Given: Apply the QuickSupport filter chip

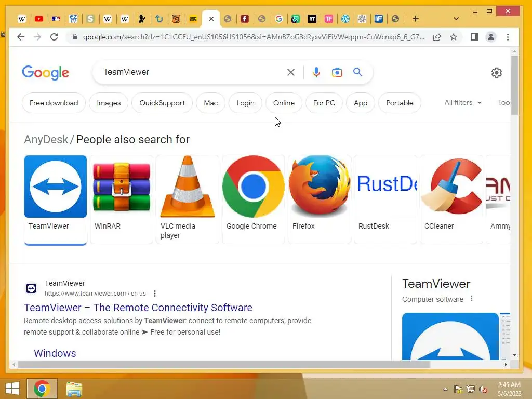Looking at the screenshot, I should point(162,103).
